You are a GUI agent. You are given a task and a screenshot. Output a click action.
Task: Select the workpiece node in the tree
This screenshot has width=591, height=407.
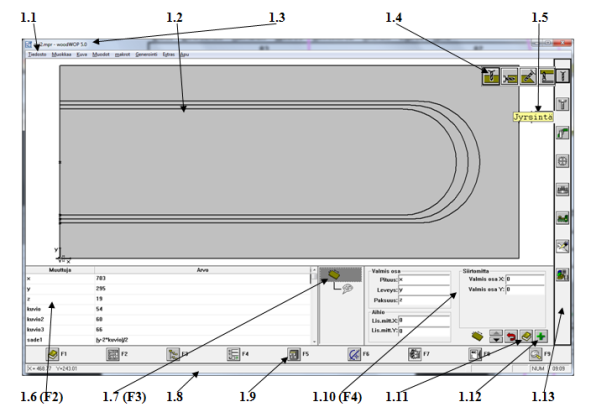tap(334, 274)
